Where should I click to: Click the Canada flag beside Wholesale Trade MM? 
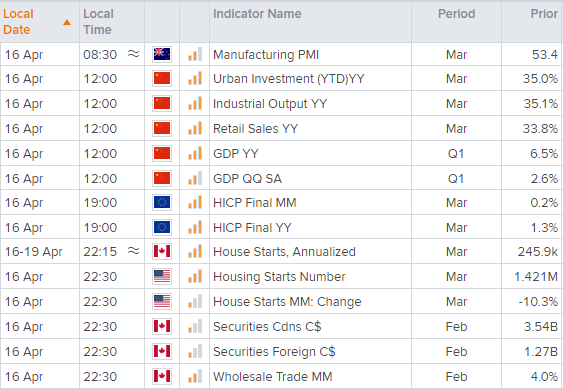[162, 376]
